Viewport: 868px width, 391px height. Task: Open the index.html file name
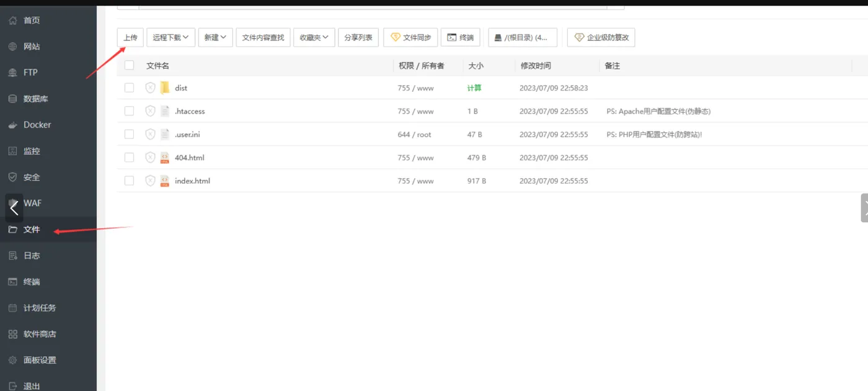pyautogui.click(x=192, y=181)
